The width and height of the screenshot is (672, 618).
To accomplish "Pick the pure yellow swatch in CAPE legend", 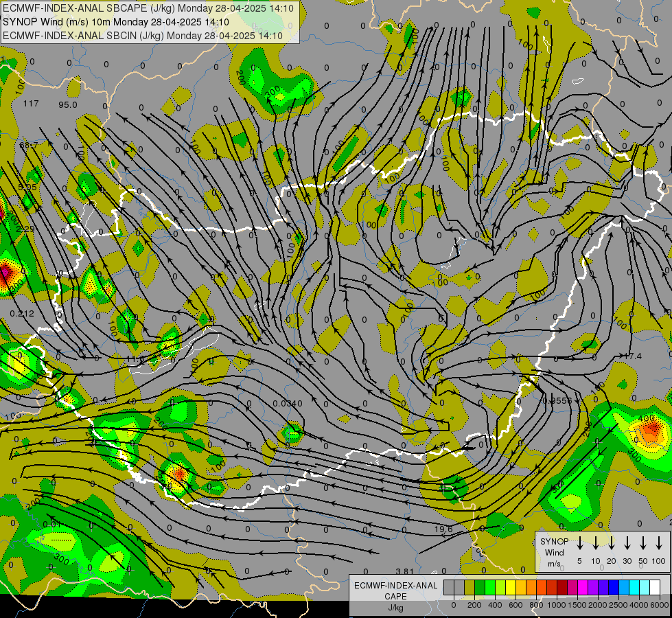I will [x=511, y=587].
